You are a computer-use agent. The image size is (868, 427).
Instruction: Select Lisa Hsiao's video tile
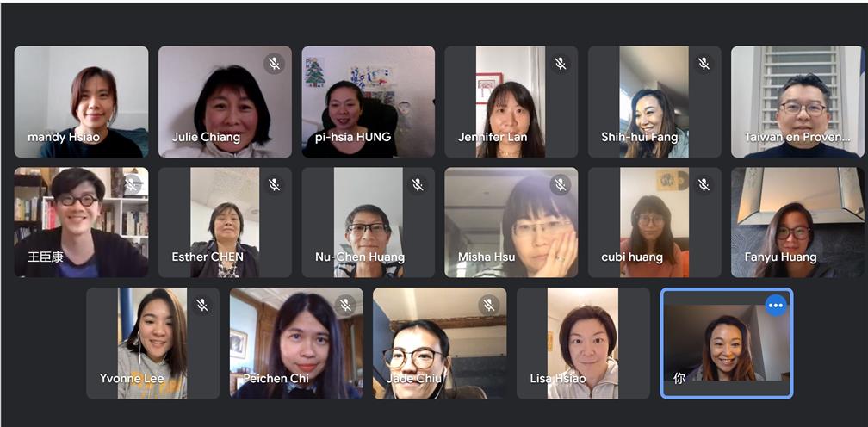[x=583, y=343]
